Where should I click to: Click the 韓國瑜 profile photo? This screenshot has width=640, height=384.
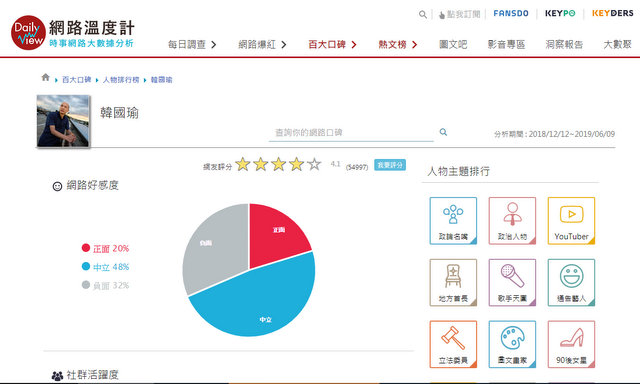[x=63, y=121]
